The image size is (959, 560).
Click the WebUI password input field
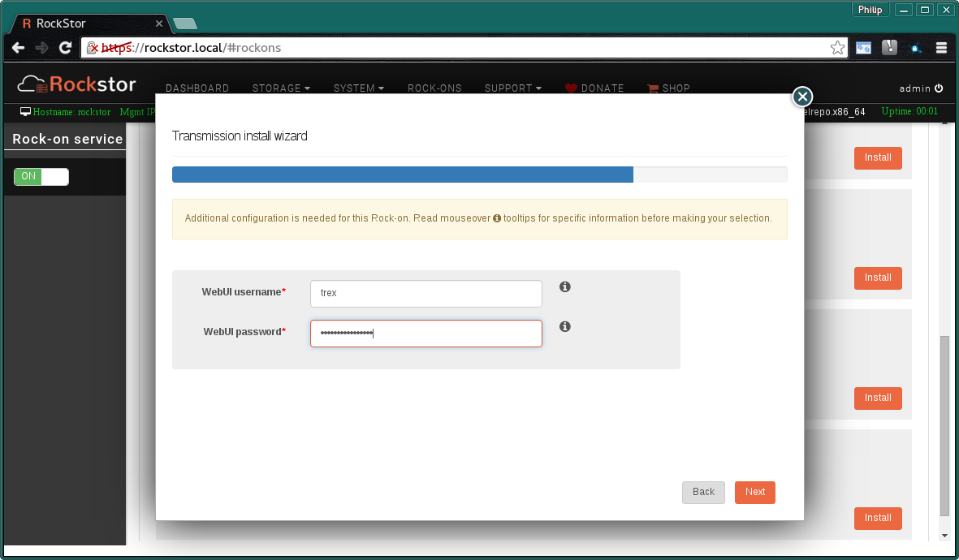[426, 334]
